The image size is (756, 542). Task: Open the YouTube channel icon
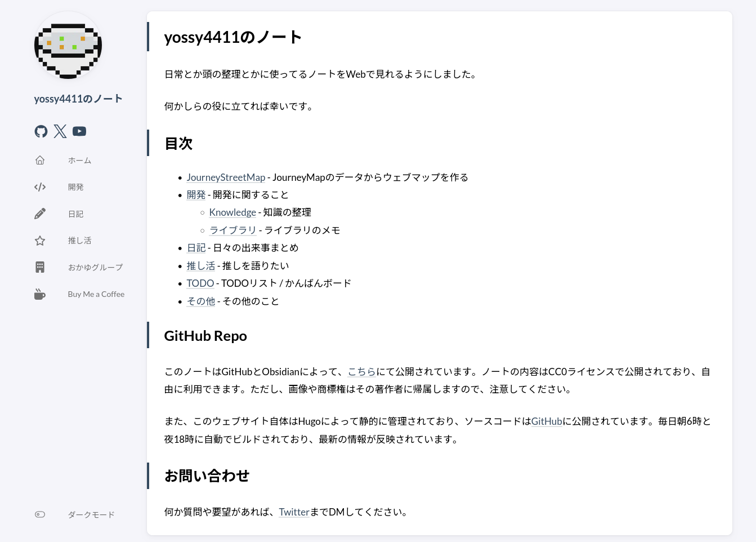(x=79, y=131)
